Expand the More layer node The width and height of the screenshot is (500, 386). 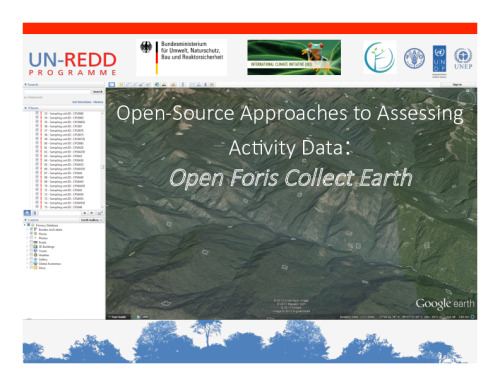point(27,268)
